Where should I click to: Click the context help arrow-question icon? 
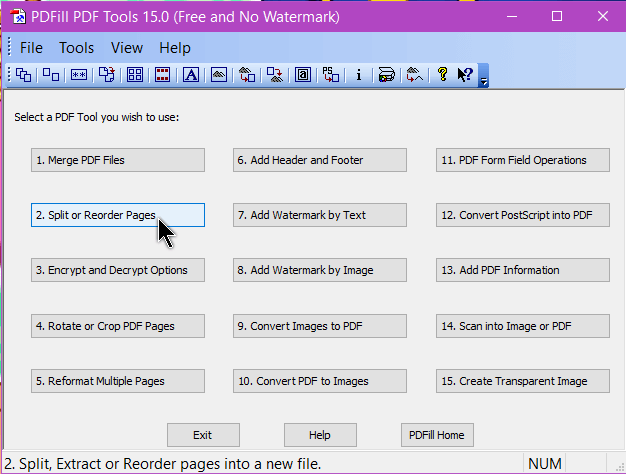click(465, 75)
